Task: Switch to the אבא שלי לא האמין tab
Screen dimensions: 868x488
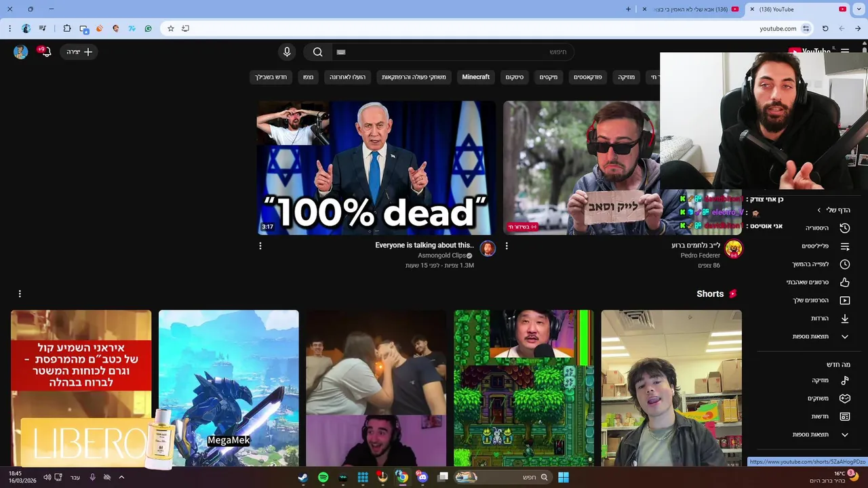Action: click(x=690, y=9)
